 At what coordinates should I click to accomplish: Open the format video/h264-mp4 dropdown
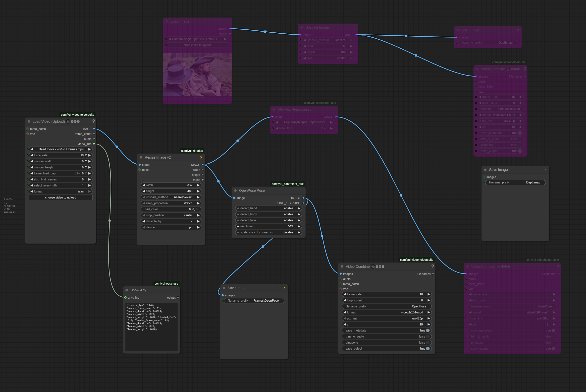pos(387,312)
